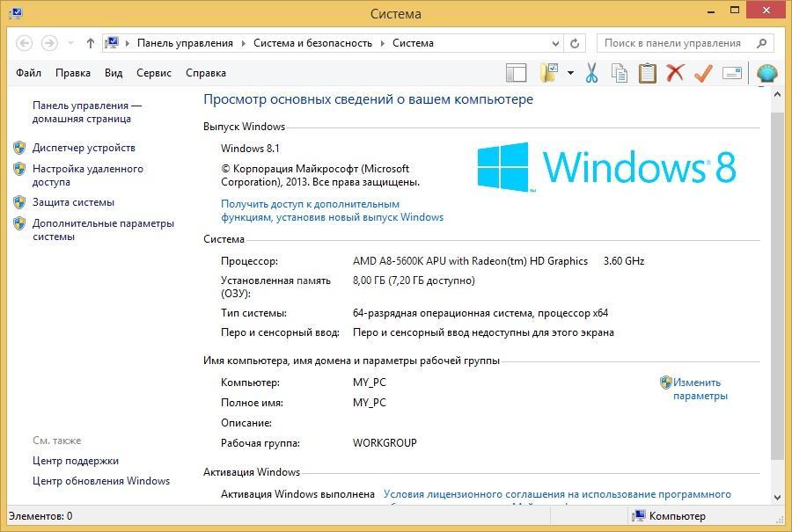Click the Компьютер icon in status bar
Screen dimensions: 792x532
tap(639, 515)
